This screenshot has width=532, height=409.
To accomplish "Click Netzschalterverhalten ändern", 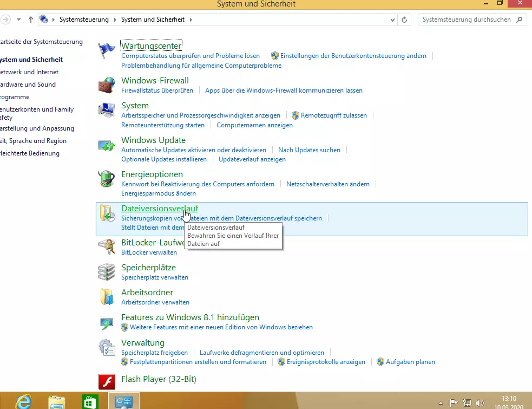I will tap(328, 184).
